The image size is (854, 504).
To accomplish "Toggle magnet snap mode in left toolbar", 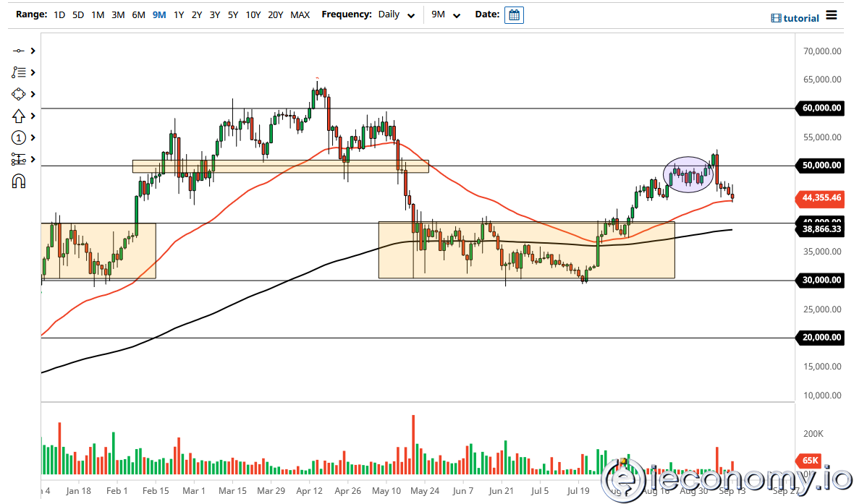I will [18, 181].
